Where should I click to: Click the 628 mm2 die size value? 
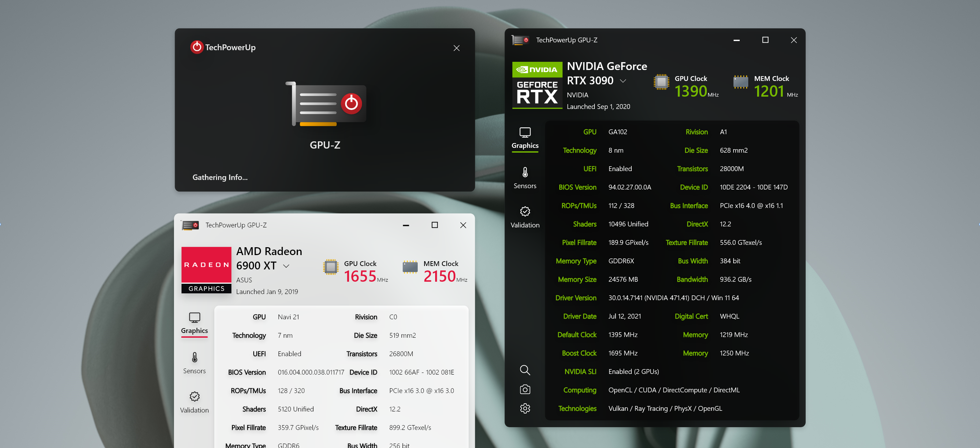coord(734,150)
